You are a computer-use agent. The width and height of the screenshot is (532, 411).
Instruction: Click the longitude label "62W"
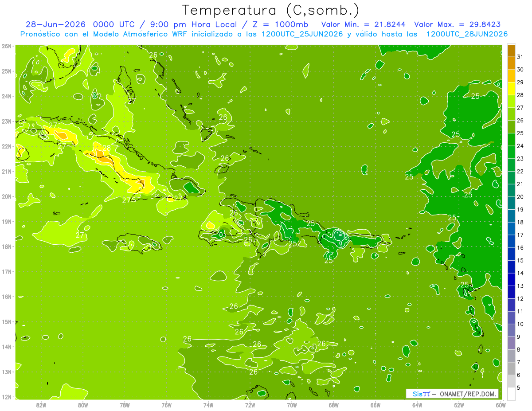459,405
